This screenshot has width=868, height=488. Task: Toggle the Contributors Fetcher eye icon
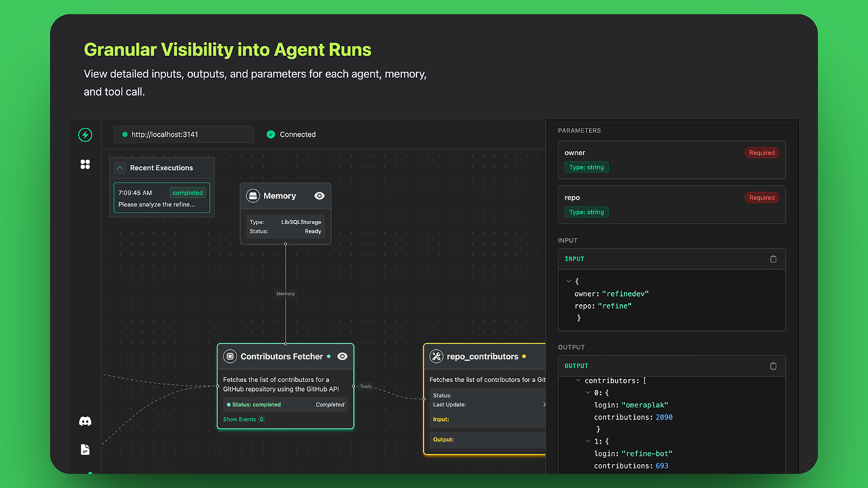tap(342, 356)
